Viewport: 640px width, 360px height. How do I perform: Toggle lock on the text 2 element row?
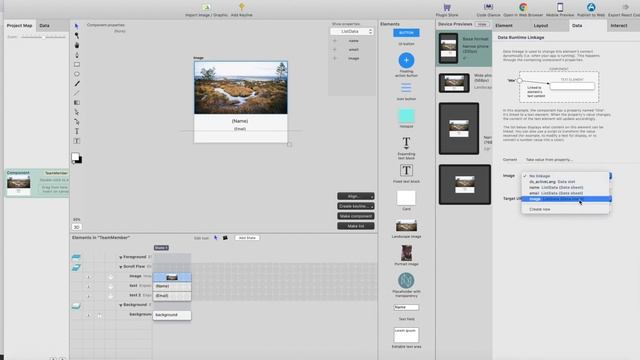(111, 296)
